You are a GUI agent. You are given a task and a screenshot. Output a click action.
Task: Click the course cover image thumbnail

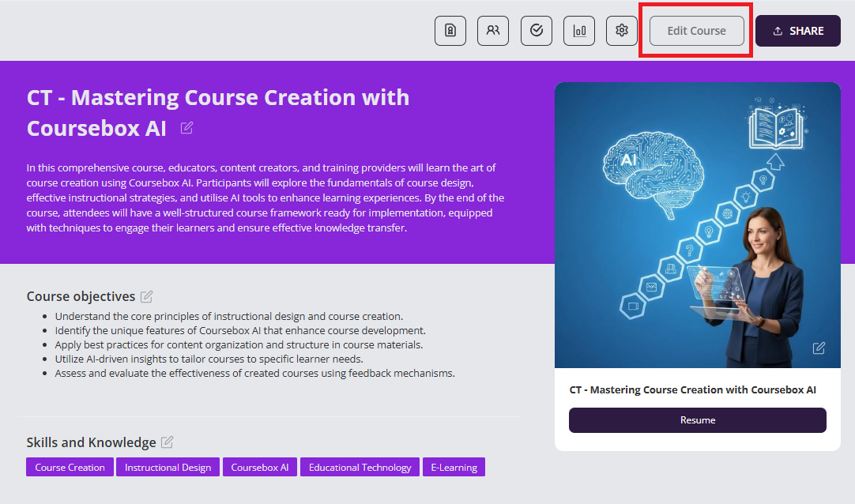tap(697, 225)
